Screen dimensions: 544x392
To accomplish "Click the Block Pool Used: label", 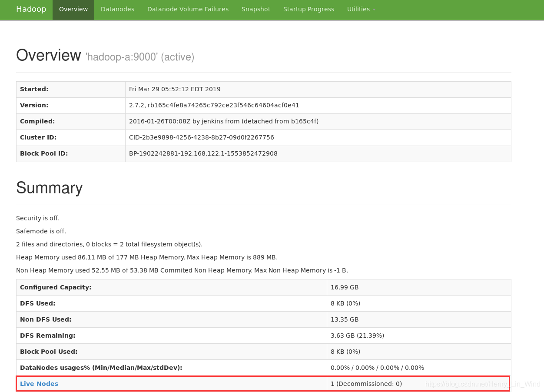I will point(49,352).
